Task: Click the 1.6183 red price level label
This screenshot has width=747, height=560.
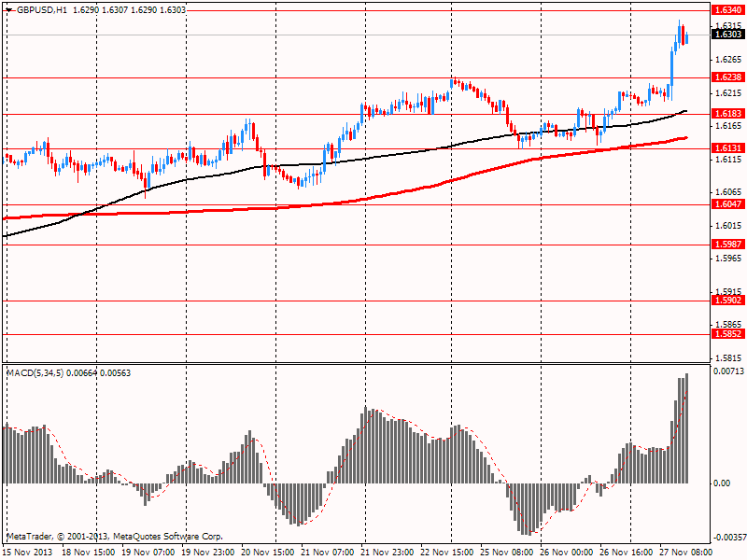Action: [728, 113]
